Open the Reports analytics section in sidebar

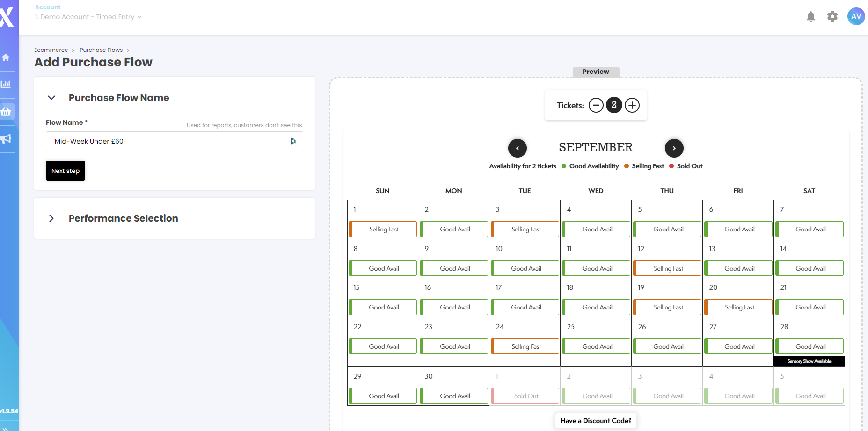coord(7,84)
